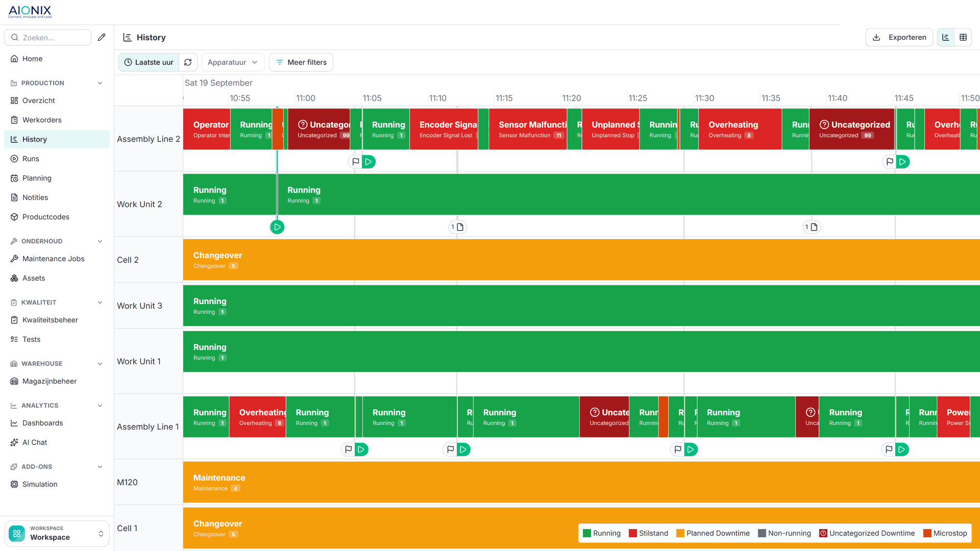Click the Exporteren button
This screenshot has height=551, width=980.
point(899,37)
